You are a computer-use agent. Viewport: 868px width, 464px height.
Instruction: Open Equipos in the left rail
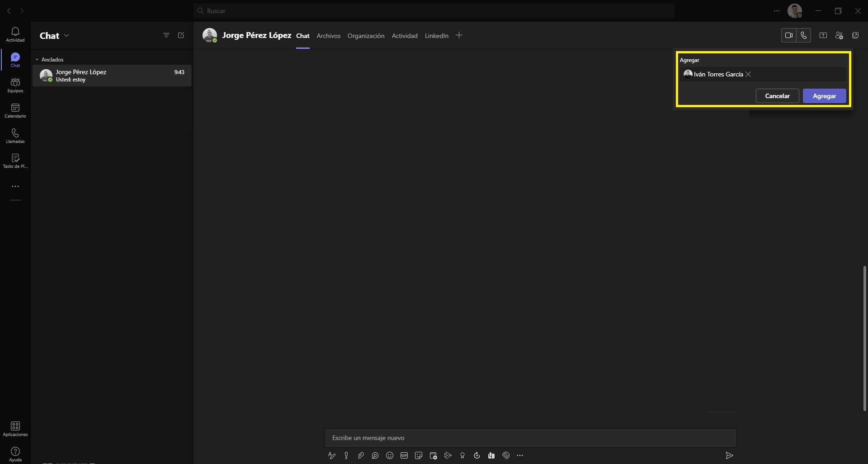(x=15, y=85)
